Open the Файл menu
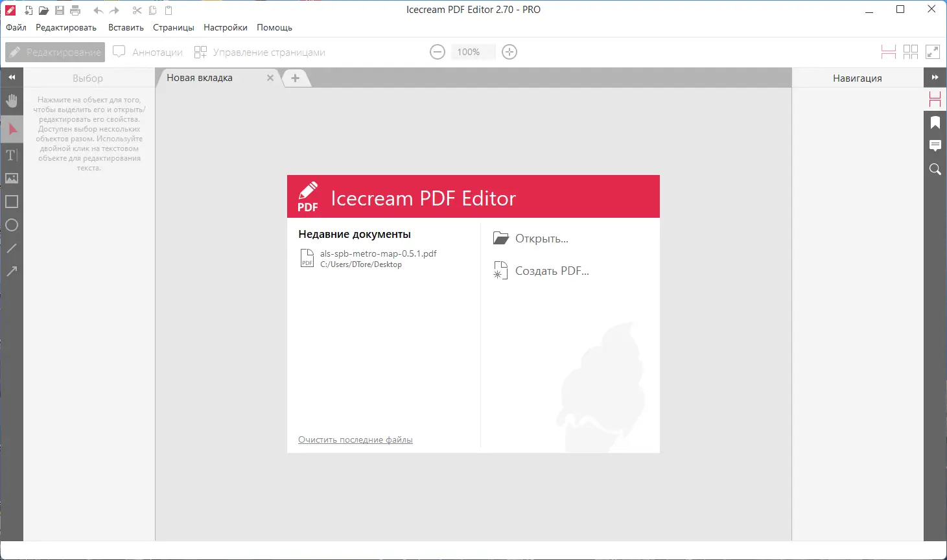Viewport: 947px width, 560px height. 16,27
